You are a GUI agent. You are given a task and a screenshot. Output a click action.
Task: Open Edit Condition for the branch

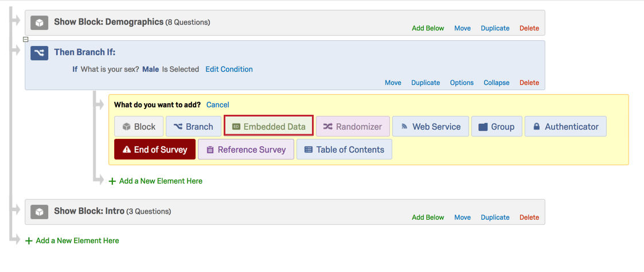click(229, 69)
